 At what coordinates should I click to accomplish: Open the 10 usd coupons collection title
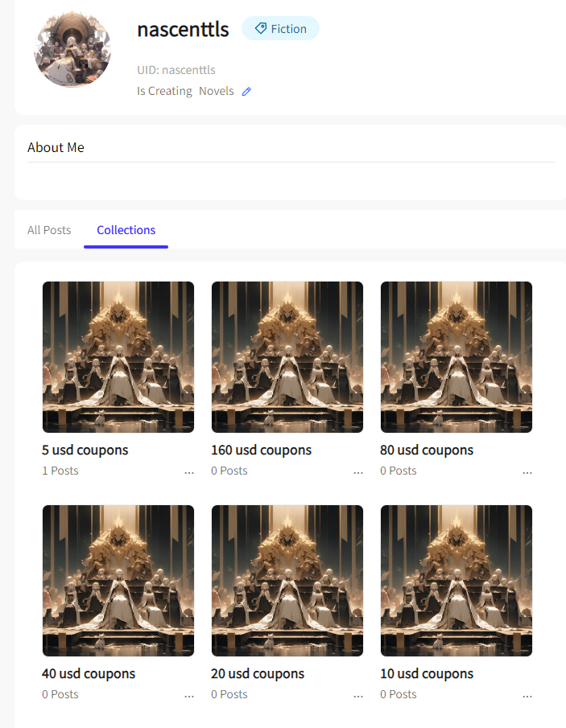(427, 673)
